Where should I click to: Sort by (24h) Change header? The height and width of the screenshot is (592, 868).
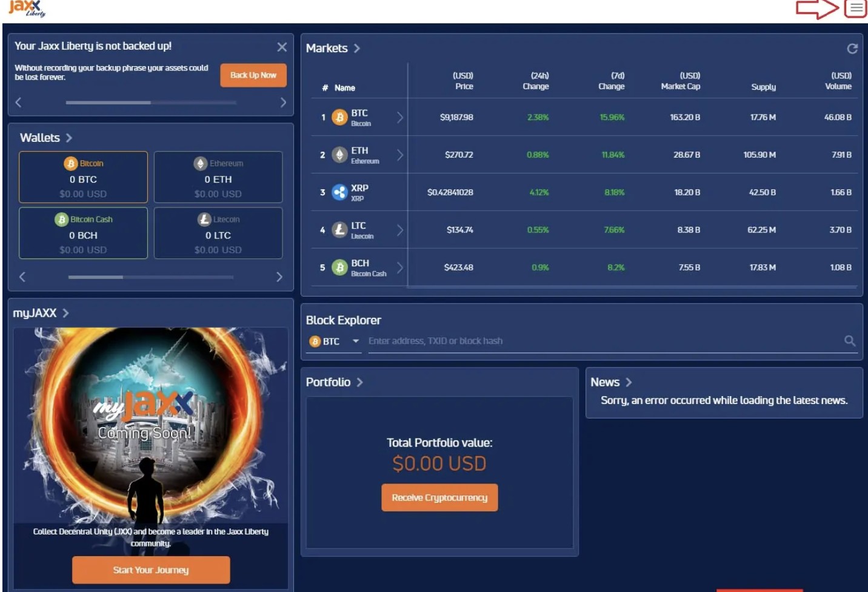click(x=536, y=81)
